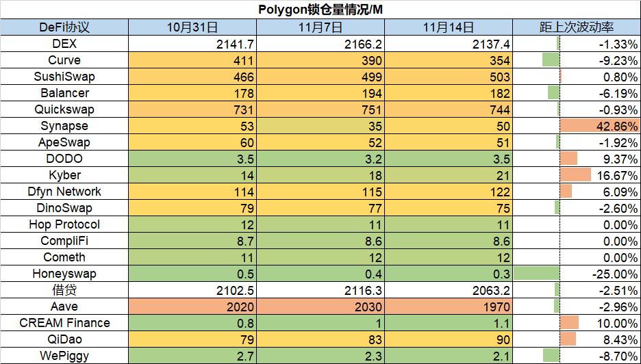This screenshot has width=641, height=364.
Task: Select the 'Quickswap' row label
Action: pos(64,109)
